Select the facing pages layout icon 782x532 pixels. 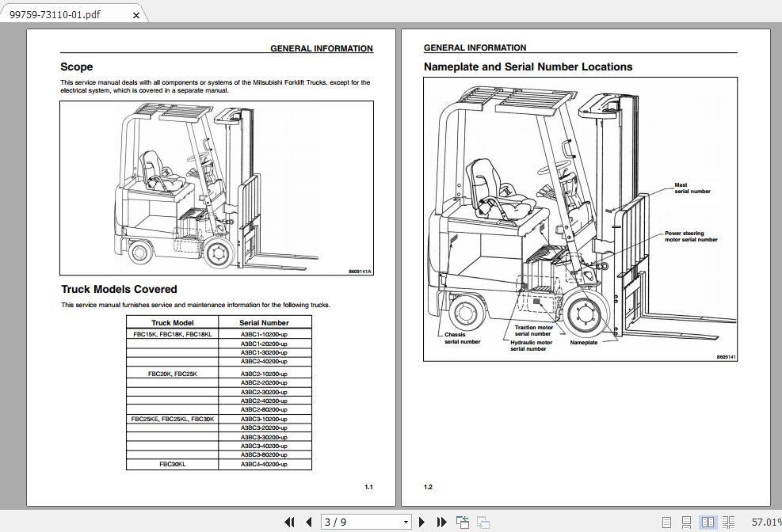click(707, 521)
